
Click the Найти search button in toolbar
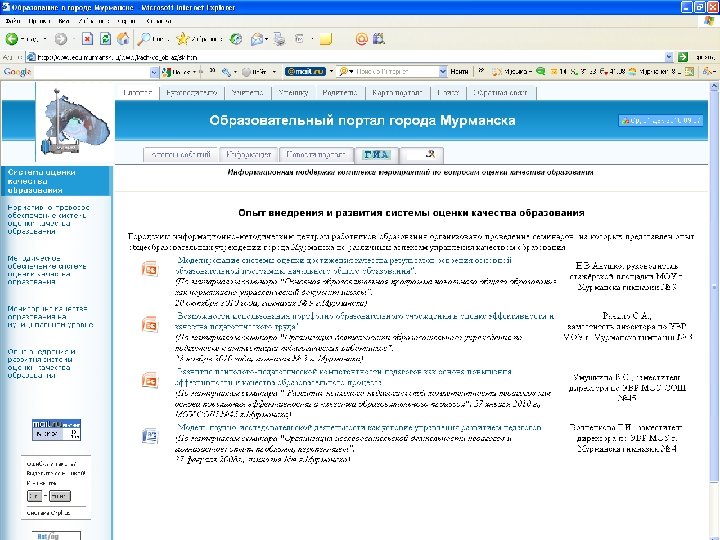click(459, 72)
